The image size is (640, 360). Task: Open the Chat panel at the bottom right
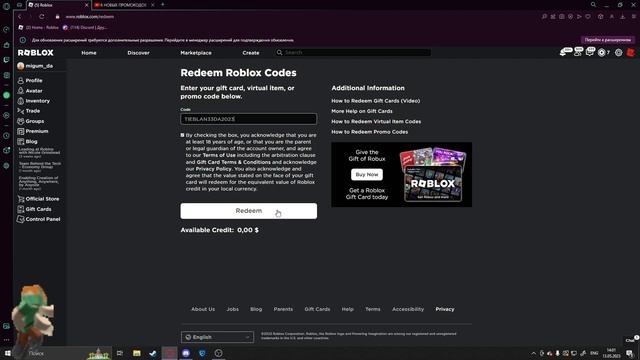(x=631, y=340)
